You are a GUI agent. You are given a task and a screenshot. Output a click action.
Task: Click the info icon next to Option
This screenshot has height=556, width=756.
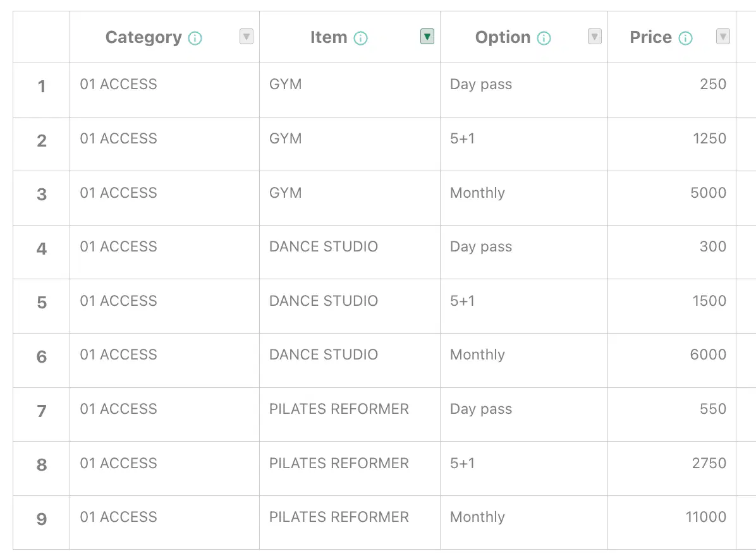click(544, 38)
